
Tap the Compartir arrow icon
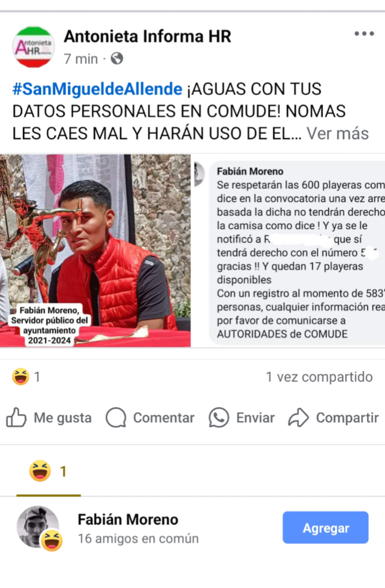pos(298,417)
